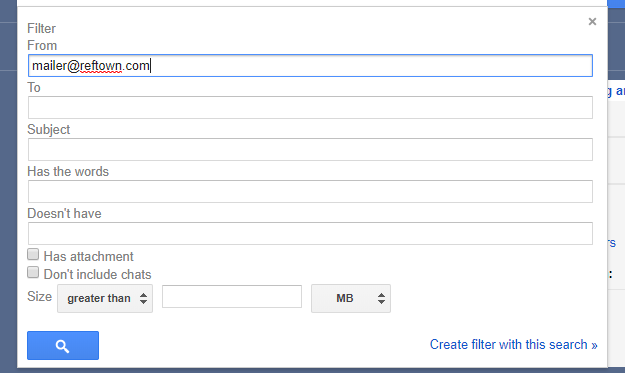Click the 'Don't include chats' label text
The width and height of the screenshot is (625, 373).
(x=98, y=274)
